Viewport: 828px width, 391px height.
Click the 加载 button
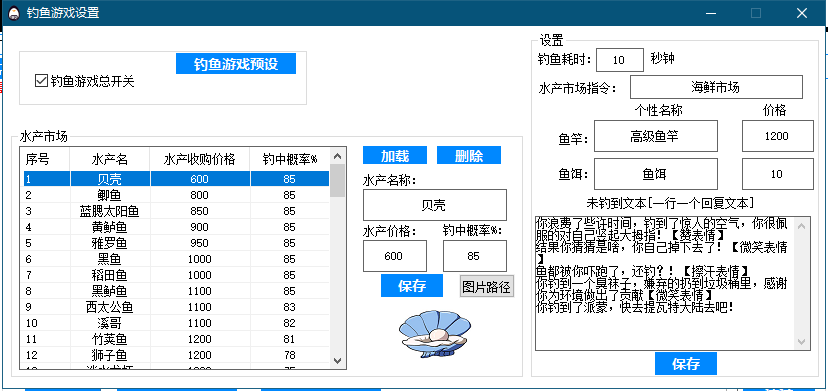pyautogui.click(x=395, y=155)
